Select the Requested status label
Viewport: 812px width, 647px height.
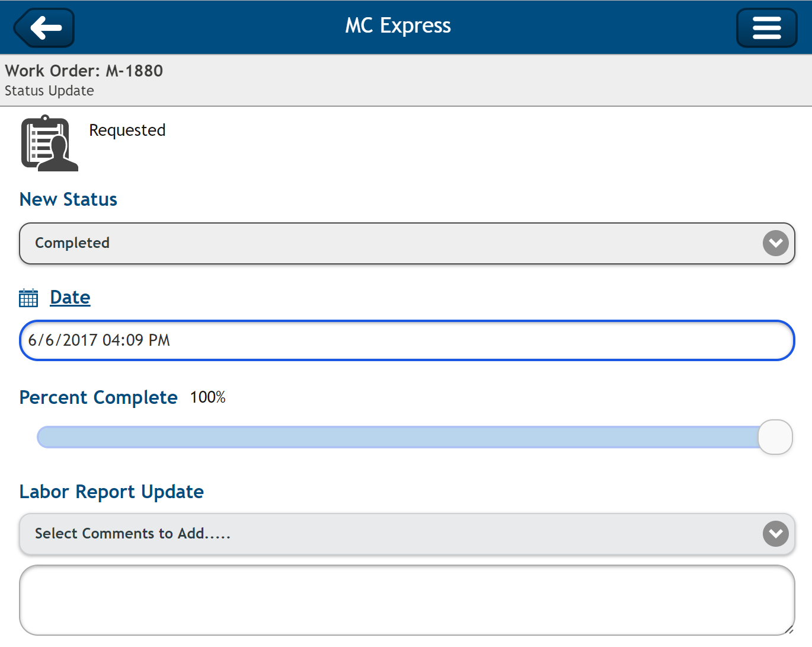click(x=127, y=130)
